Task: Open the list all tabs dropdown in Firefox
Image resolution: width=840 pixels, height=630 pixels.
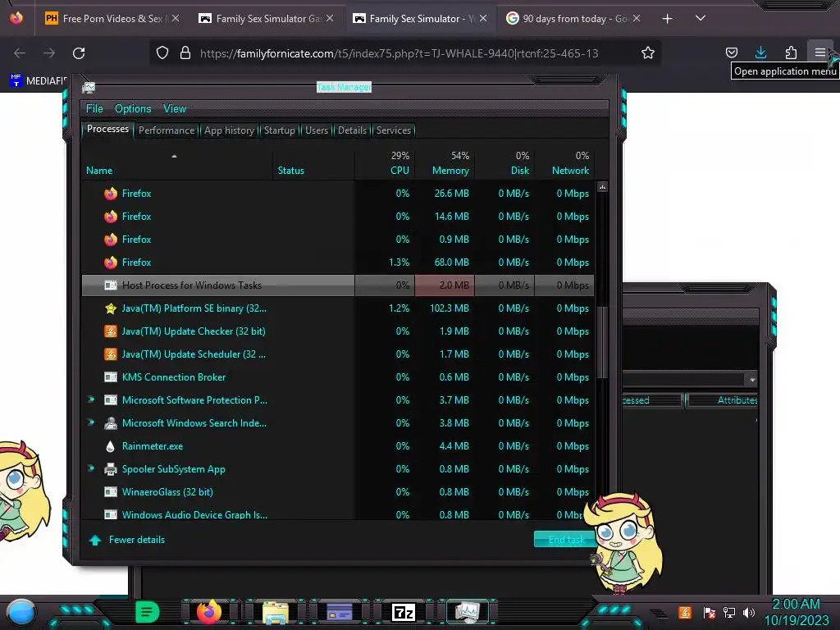Action: point(700,18)
